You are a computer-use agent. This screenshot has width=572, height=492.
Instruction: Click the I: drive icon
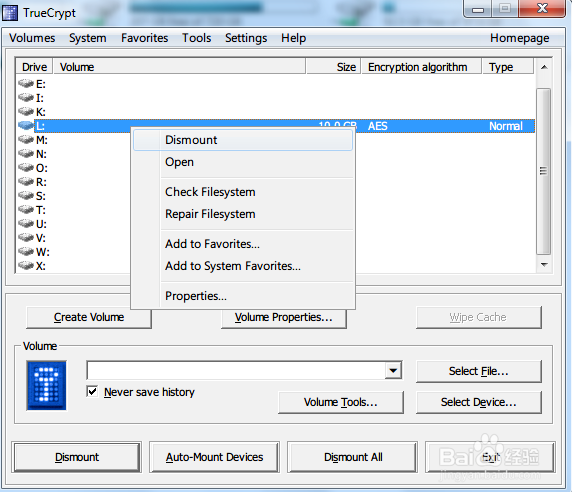point(26,97)
